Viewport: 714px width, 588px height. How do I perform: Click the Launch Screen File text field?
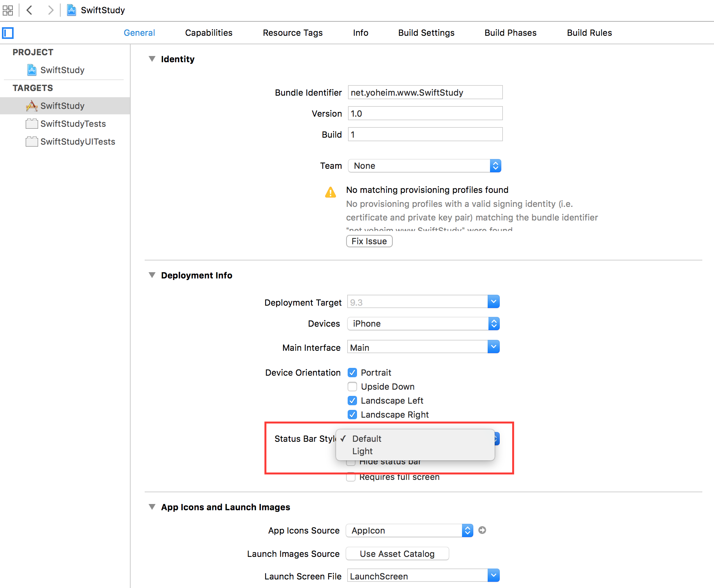click(417, 576)
